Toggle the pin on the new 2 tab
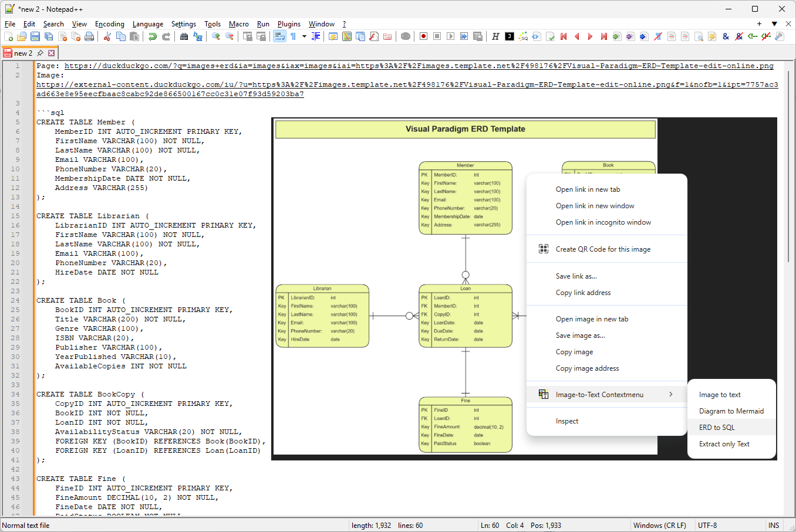 pos(40,53)
